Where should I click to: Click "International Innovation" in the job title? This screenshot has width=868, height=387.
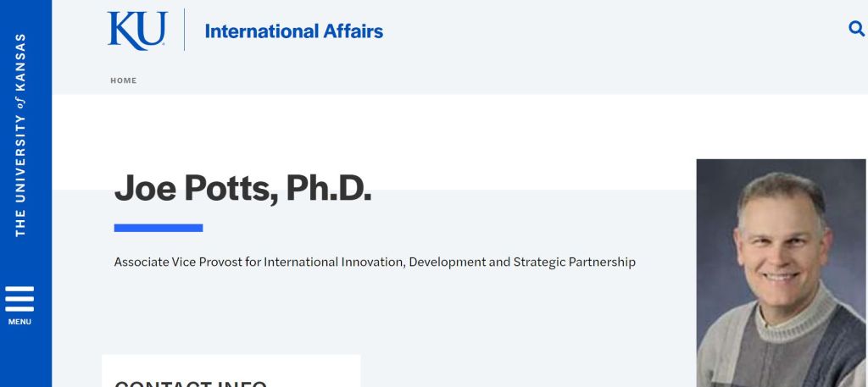point(334,262)
